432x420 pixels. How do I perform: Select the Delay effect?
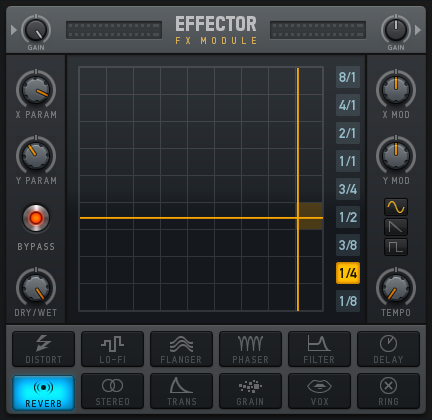[x=388, y=349]
